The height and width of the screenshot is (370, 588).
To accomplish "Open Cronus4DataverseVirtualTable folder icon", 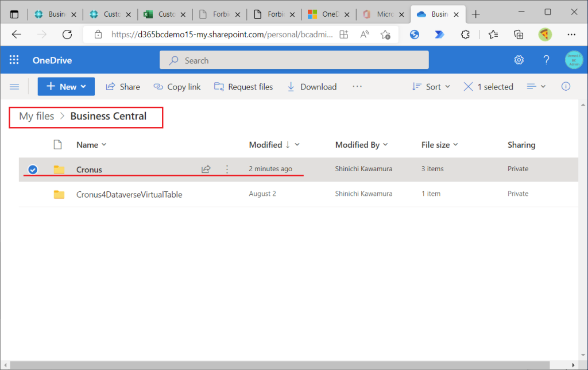I will [59, 194].
